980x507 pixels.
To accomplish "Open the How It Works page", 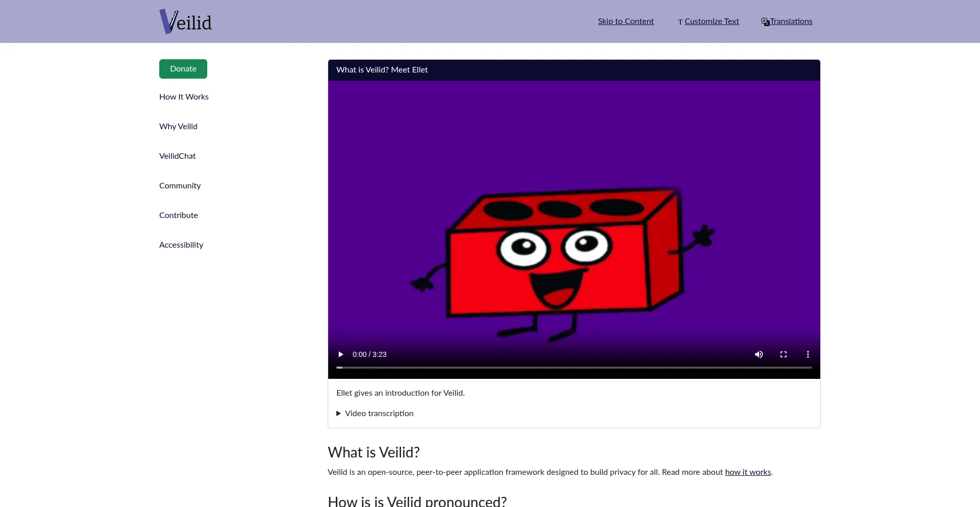I will (x=184, y=96).
